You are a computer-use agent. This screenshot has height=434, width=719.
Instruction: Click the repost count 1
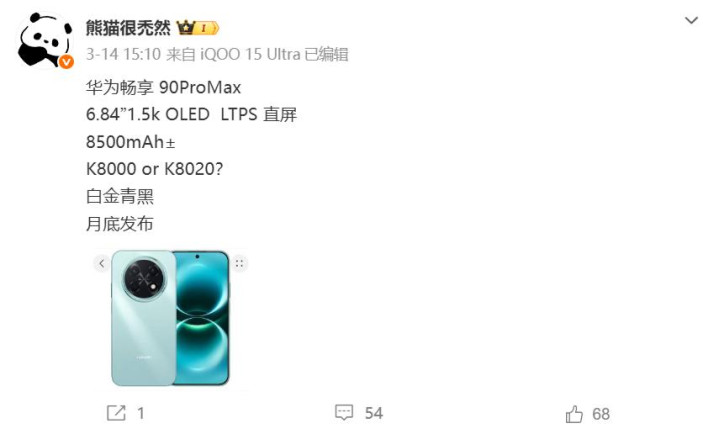point(141,413)
